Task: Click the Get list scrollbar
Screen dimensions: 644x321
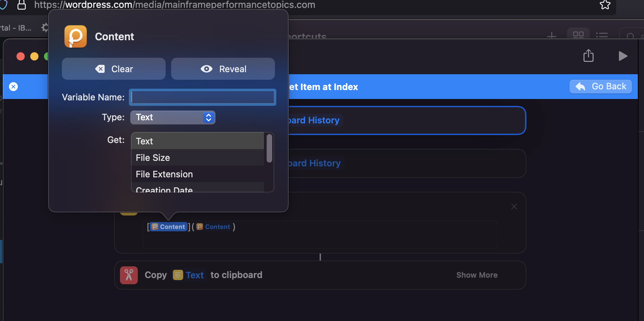Action: [x=269, y=148]
